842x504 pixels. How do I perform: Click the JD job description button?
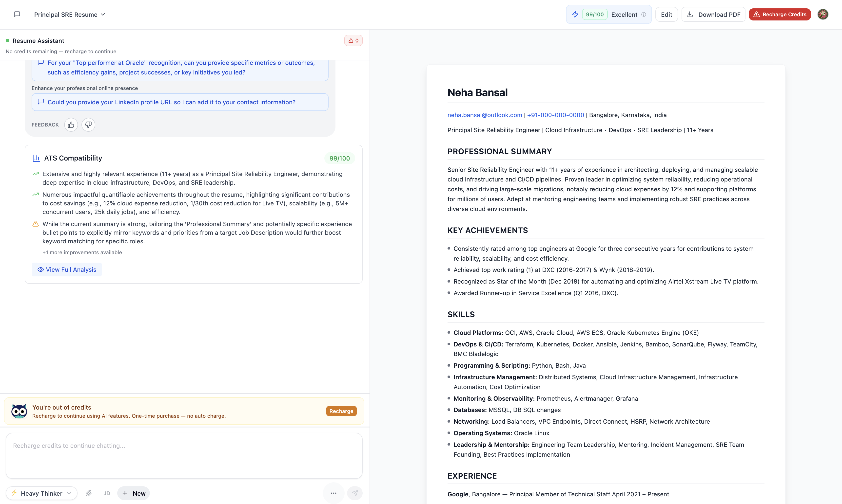pyautogui.click(x=107, y=493)
